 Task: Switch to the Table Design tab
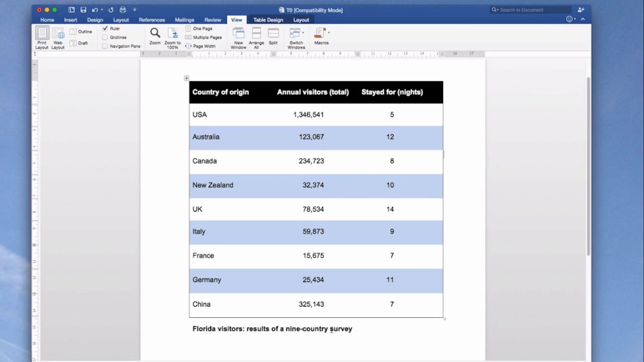tap(268, 20)
